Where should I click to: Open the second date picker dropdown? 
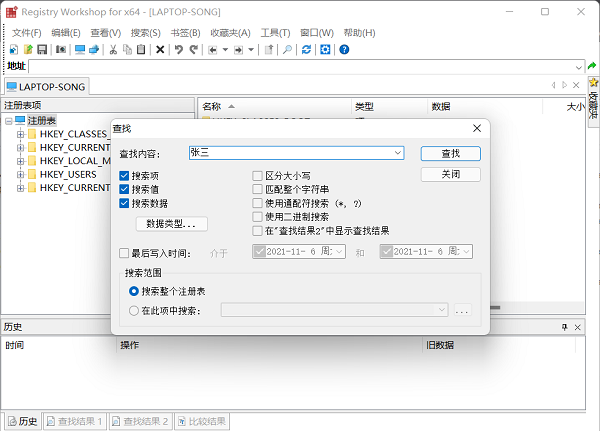click(x=466, y=252)
